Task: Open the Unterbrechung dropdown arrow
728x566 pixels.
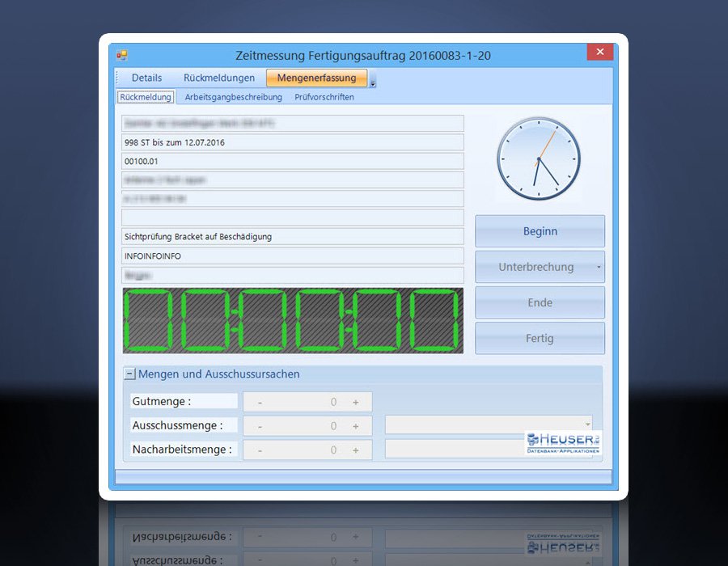Action: 599,267
